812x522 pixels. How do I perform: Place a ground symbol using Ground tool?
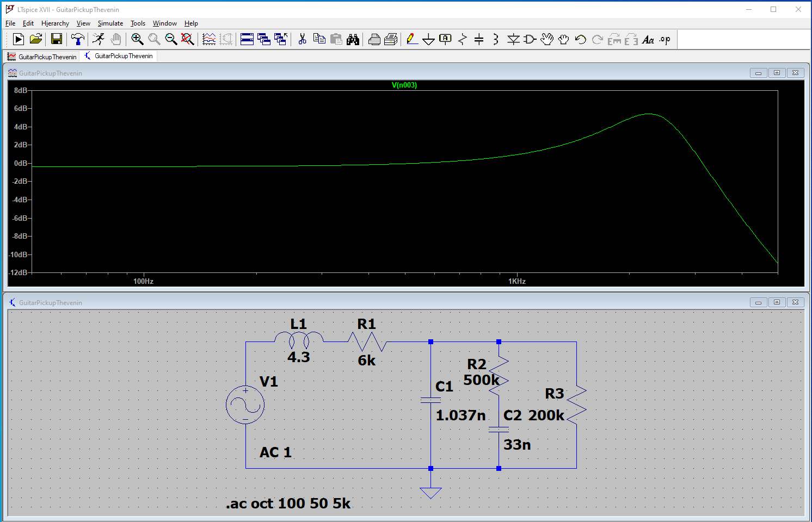tap(428, 39)
